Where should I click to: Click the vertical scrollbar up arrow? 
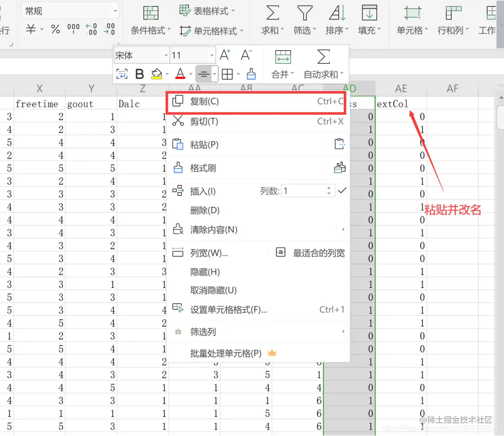coord(500,97)
